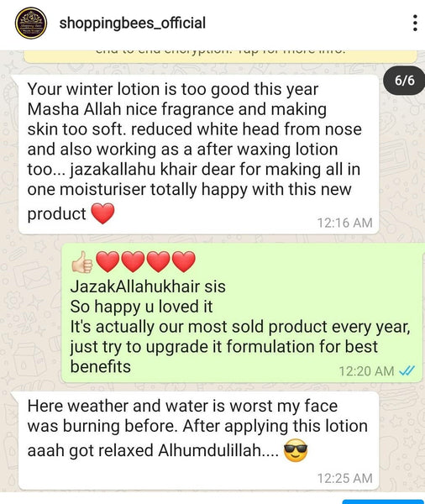Click the blue double-check read receipt

407,371
